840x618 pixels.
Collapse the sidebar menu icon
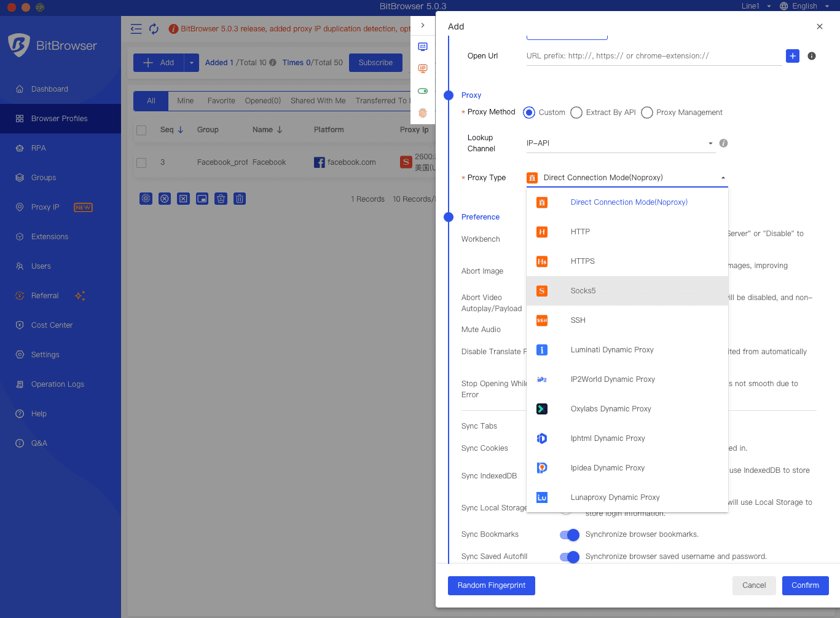pyautogui.click(x=136, y=29)
